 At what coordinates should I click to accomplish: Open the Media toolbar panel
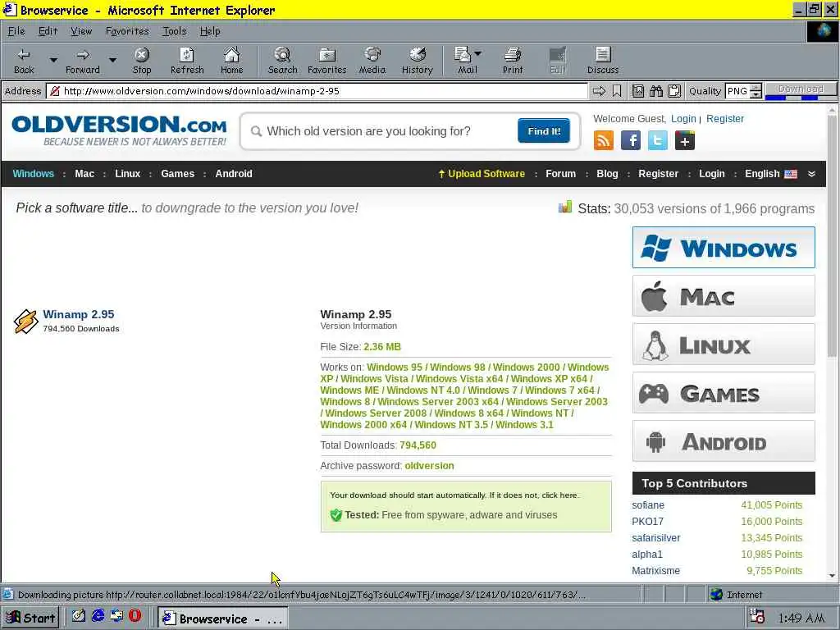[x=372, y=61]
